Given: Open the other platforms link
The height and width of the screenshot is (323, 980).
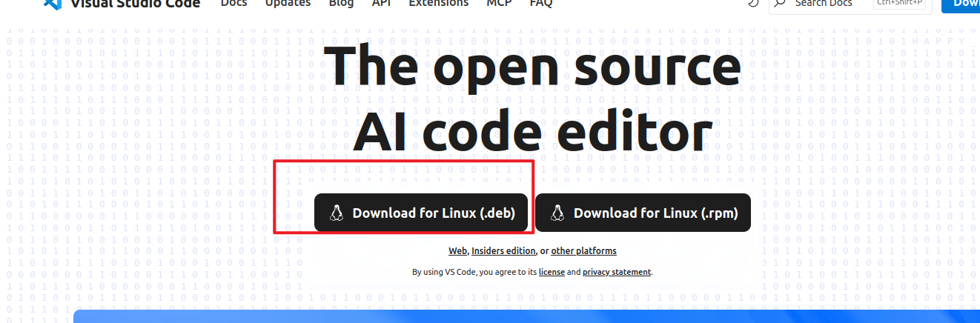Looking at the screenshot, I should pyautogui.click(x=583, y=251).
